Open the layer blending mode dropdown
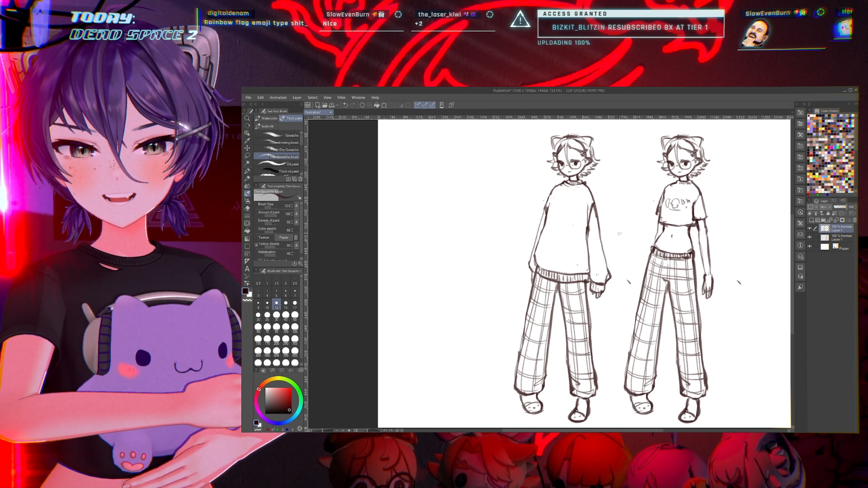 click(x=825, y=207)
